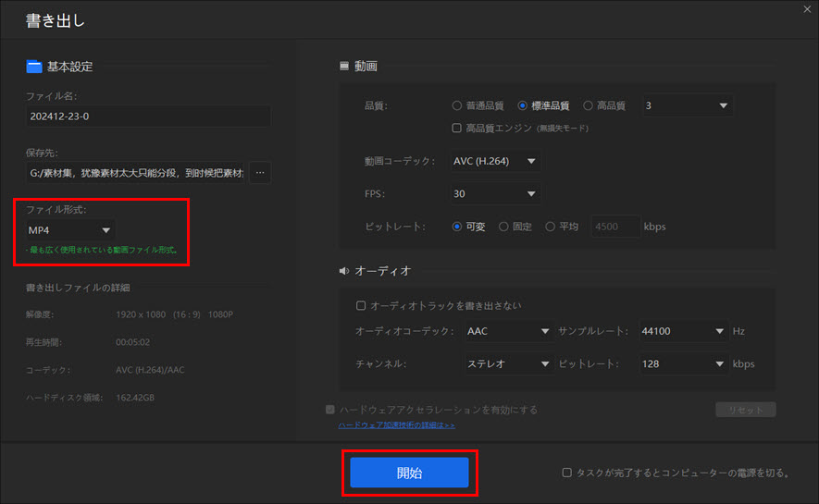This screenshot has width=819, height=504.
Task: Toggle shutdown computer after task completes checkbox
Action: [567, 473]
